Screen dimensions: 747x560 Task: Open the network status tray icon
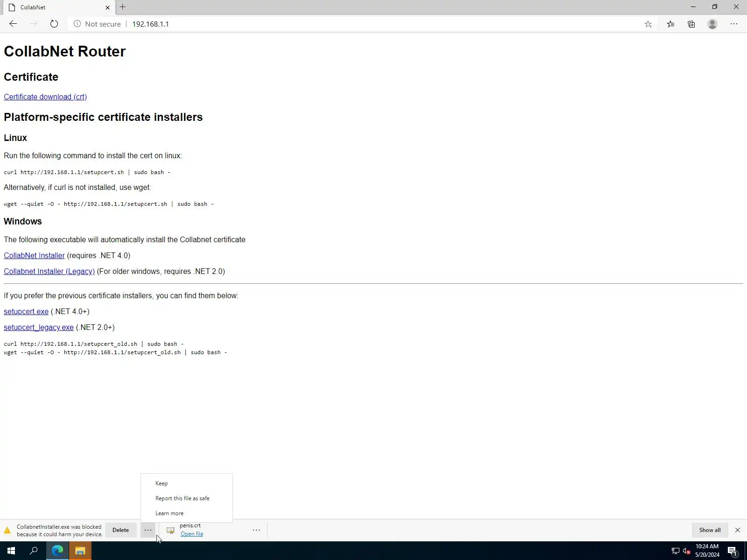click(x=675, y=551)
